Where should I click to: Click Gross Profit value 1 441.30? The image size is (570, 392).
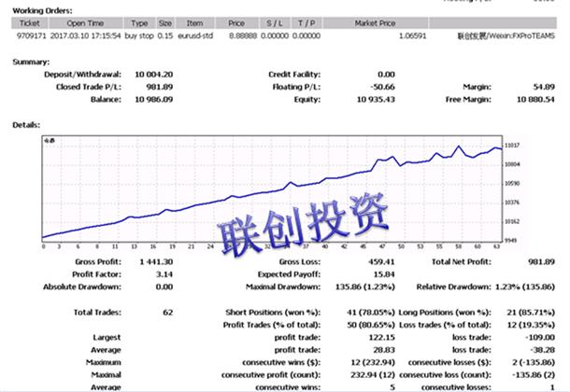pyautogui.click(x=156, y=262)
